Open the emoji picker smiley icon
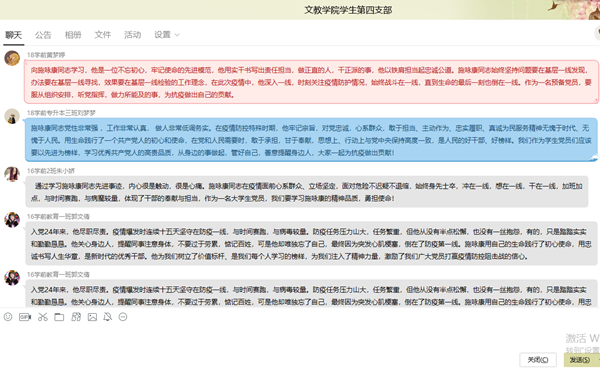 coord(8,317)
